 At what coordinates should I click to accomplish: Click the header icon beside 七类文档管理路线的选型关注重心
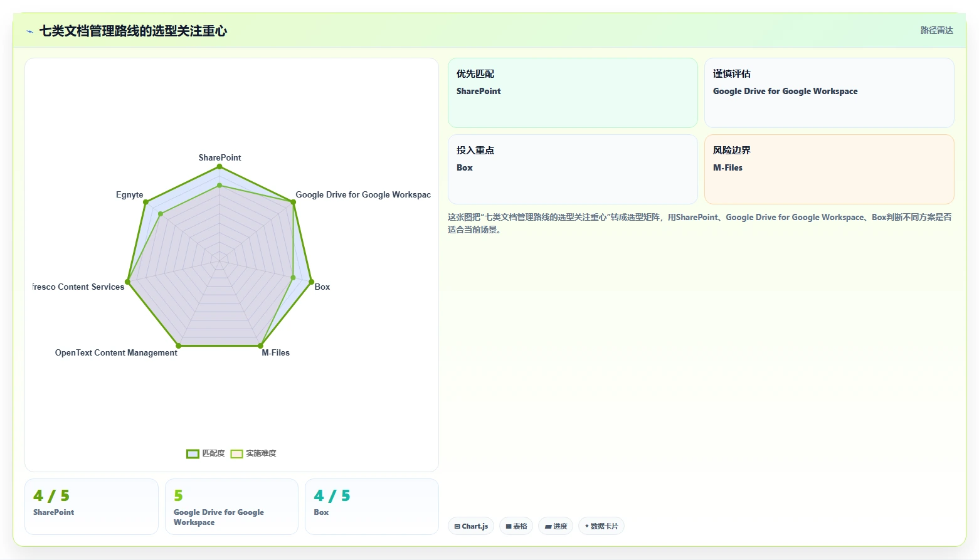click(x=29, y=31)
